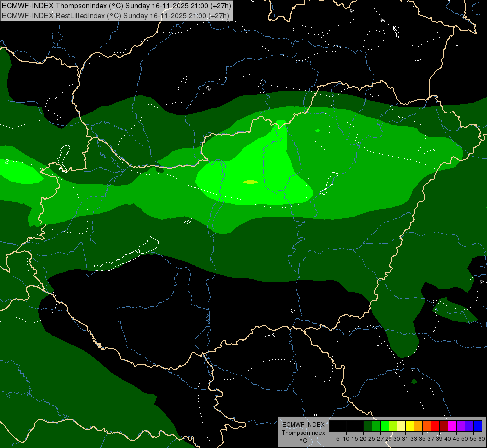Click the legend tick value 10
The width and height of the screenshot is (487, 448).
pos(346,439)
